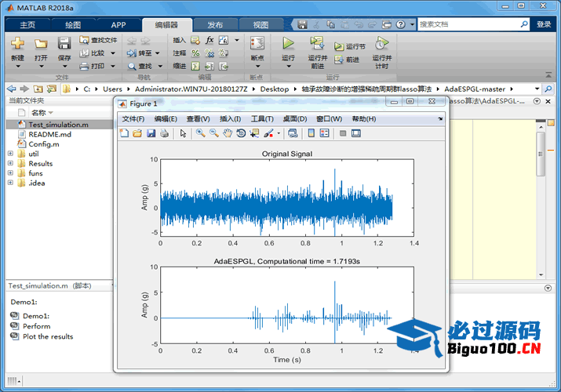The width and height of the screenshot is (561, 392).
Task: Switch to the 绘图 (Plots) tab
Action: pos(73,24)
